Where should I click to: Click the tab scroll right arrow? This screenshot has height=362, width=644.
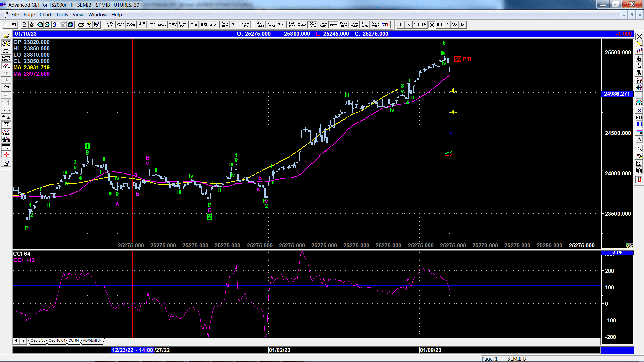[x=23, y=341]
